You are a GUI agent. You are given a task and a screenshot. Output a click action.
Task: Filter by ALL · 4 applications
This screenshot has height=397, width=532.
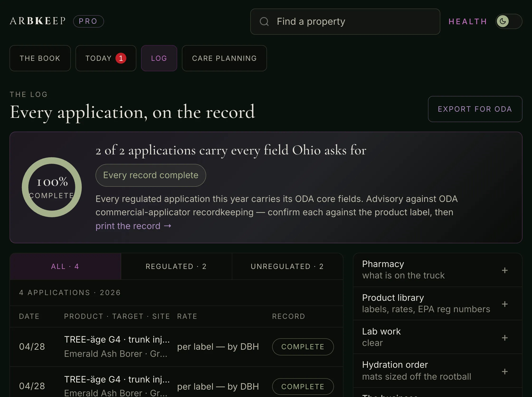(x=65, y=266)
